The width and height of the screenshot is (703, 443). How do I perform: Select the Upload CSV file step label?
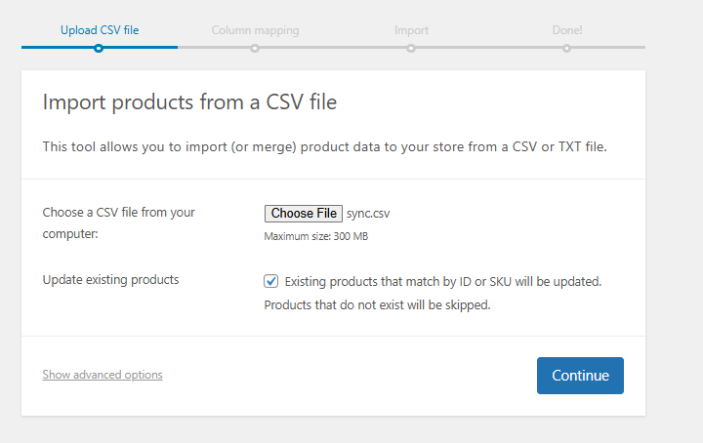(99, 30)
